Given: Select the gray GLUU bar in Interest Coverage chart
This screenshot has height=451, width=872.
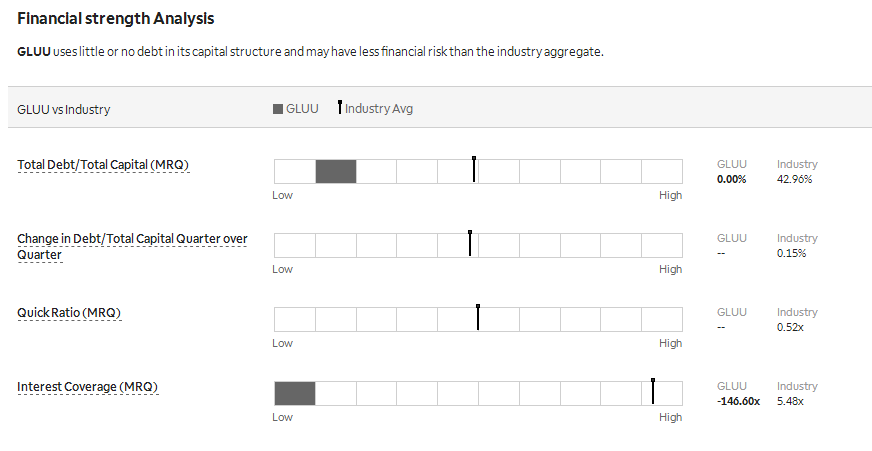Looking at the screenshot, I should [295, 393].
